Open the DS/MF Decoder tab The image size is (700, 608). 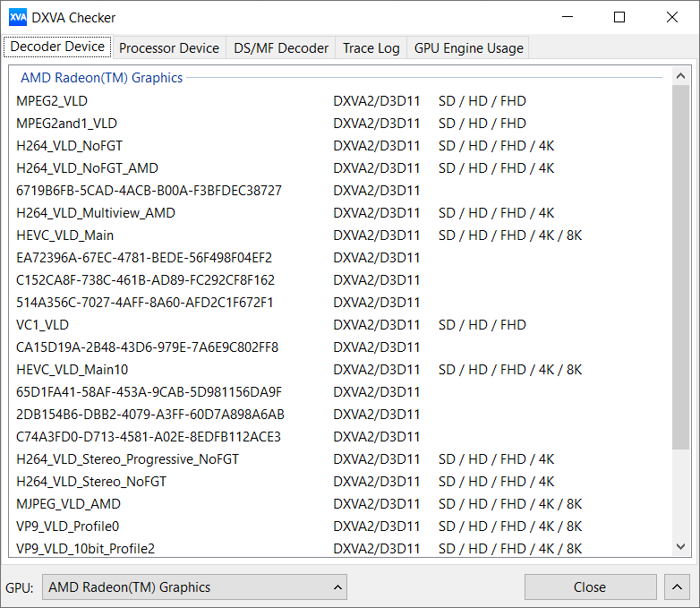(281, 47)
